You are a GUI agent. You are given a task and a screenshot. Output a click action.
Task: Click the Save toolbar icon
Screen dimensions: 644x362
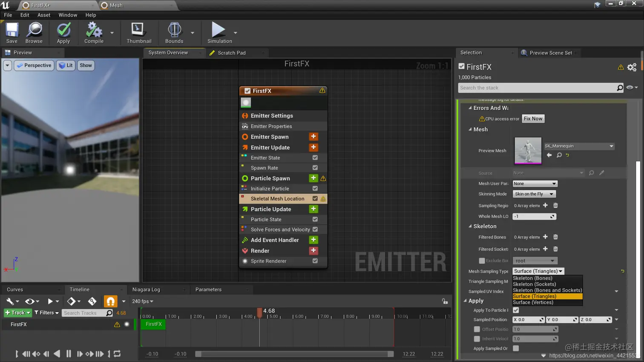tap(11, 33)
